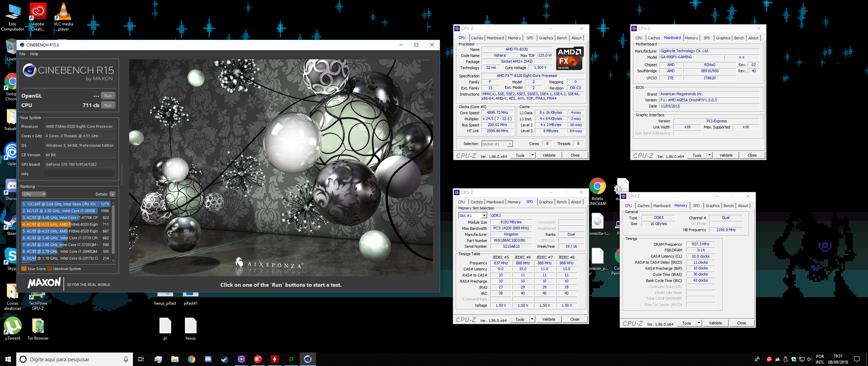Open the Help menu in Cinebench

34,54
